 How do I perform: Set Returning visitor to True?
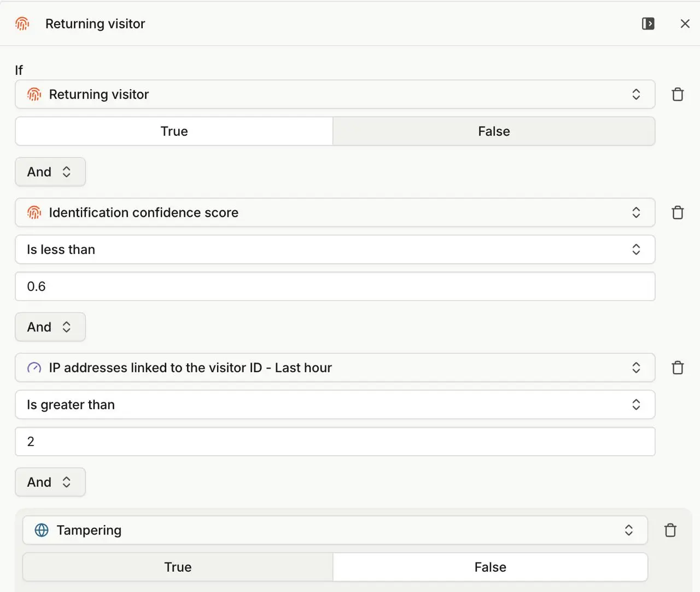174,131
